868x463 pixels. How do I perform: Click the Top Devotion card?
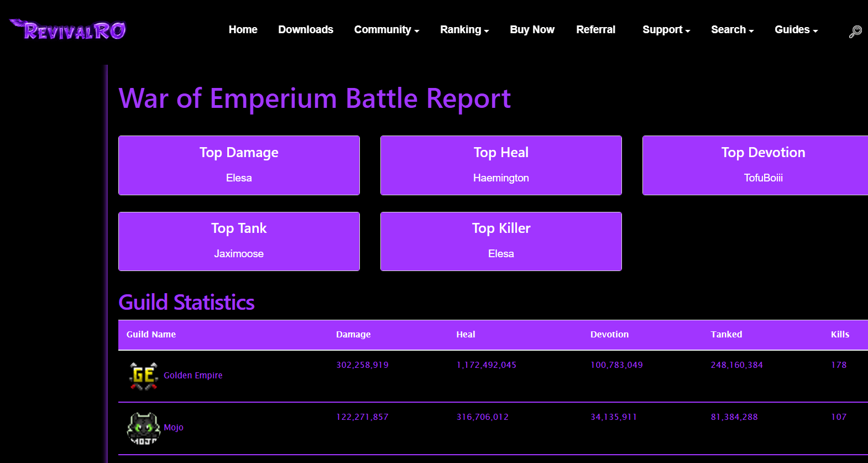[x=762, y=165]
